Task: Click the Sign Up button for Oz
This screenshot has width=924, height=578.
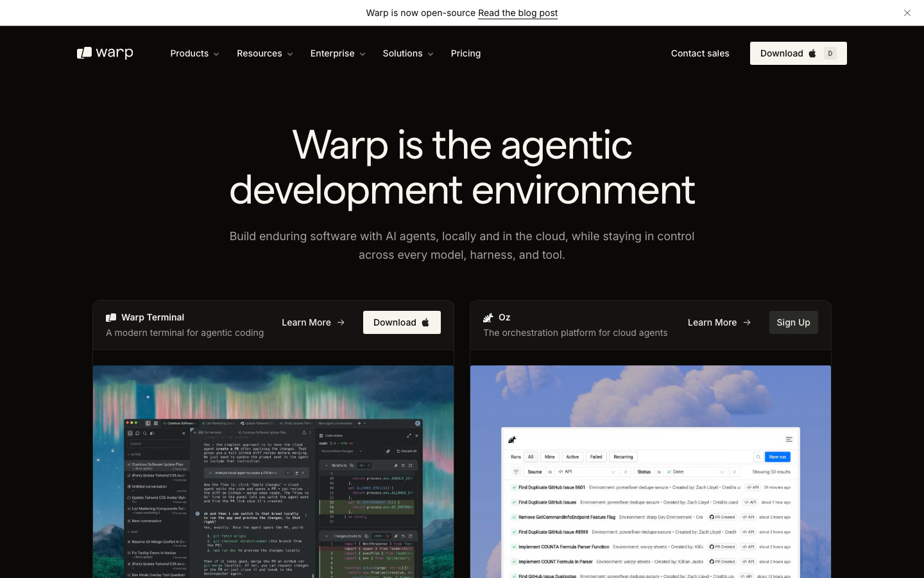Action: pos(794,322)
